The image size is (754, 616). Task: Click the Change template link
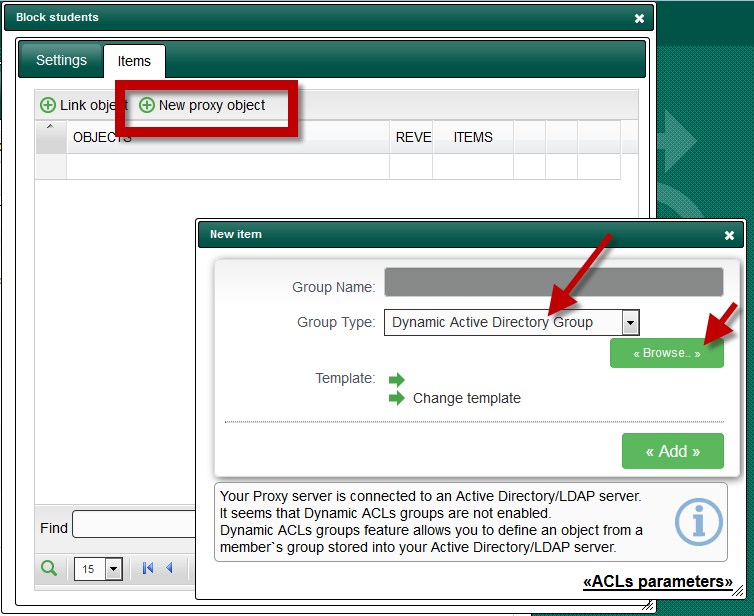(466, 398)
